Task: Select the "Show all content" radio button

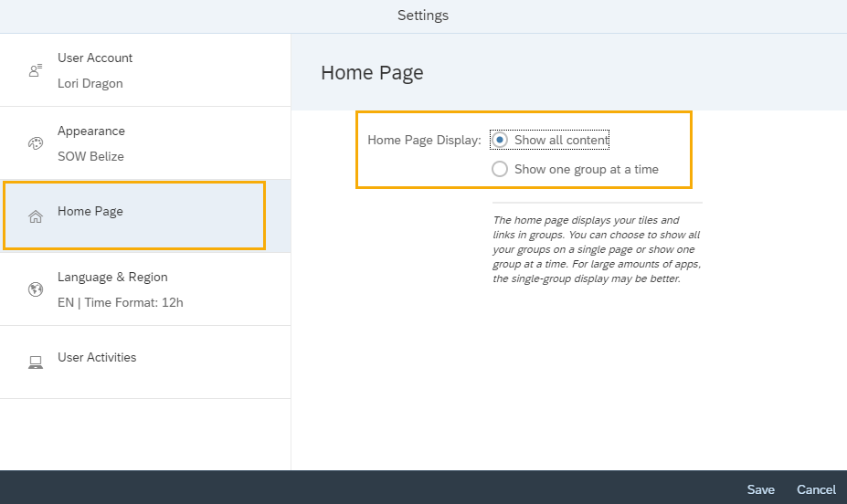Action: coord(500,140)
